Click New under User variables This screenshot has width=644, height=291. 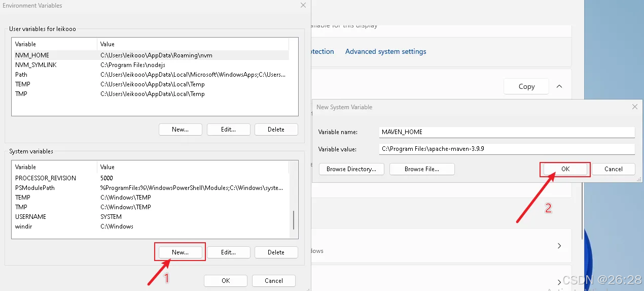[180, 130]
